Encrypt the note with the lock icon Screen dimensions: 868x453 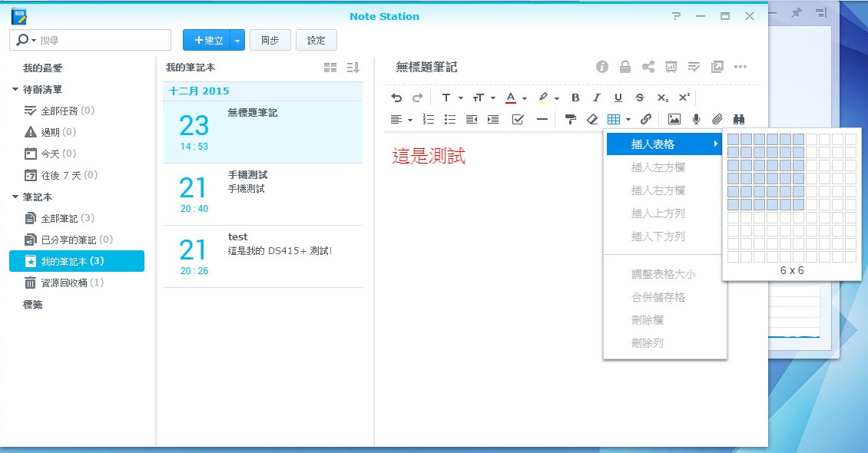tap(625, 67)
